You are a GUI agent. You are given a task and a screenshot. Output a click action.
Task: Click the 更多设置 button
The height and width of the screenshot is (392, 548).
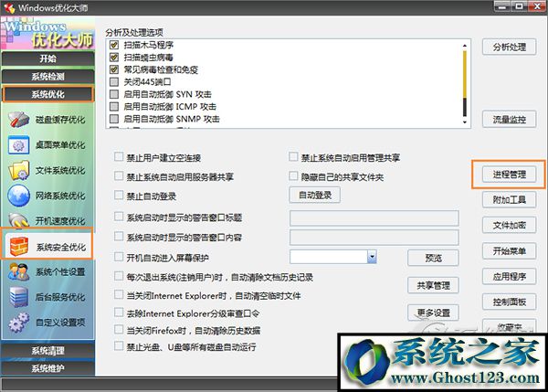[433, 313]
